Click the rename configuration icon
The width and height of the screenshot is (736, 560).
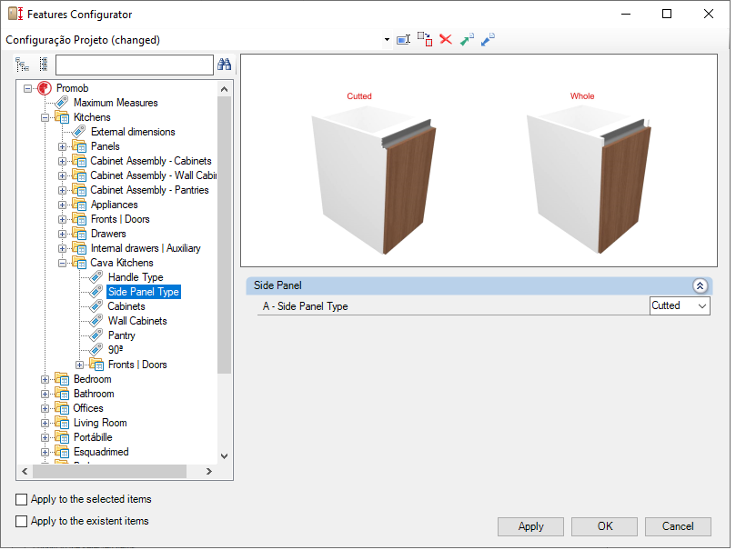pos(403,40)
